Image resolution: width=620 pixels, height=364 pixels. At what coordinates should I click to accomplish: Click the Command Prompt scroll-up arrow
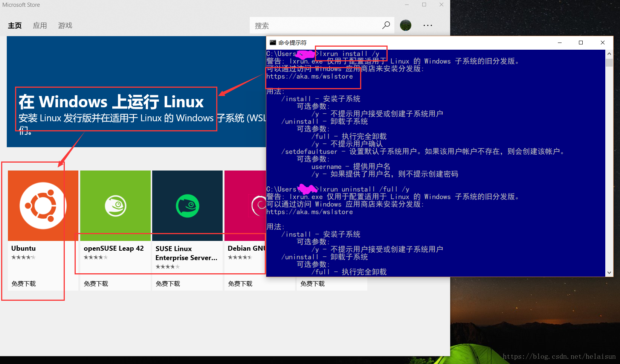point(609,53)
